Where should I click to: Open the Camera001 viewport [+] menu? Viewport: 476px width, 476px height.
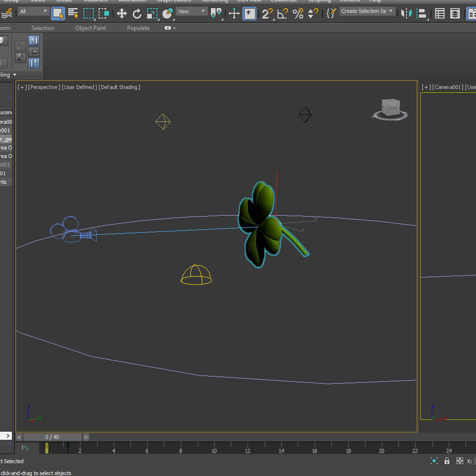coord(426,87)
